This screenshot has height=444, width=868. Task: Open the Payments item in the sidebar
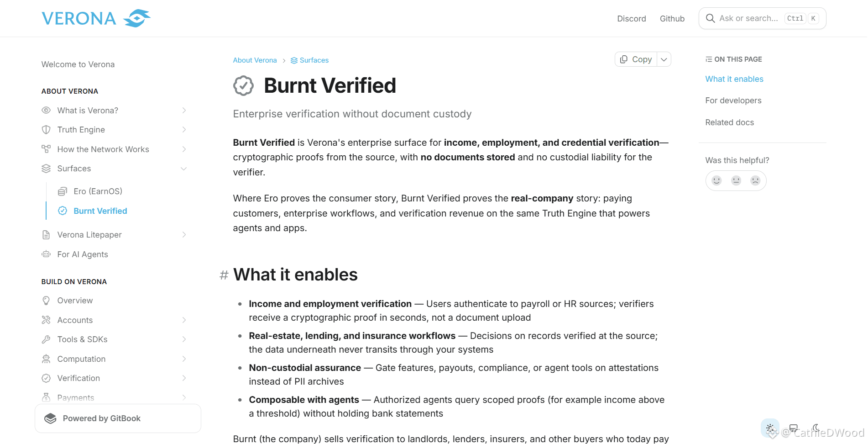point(76,398)
